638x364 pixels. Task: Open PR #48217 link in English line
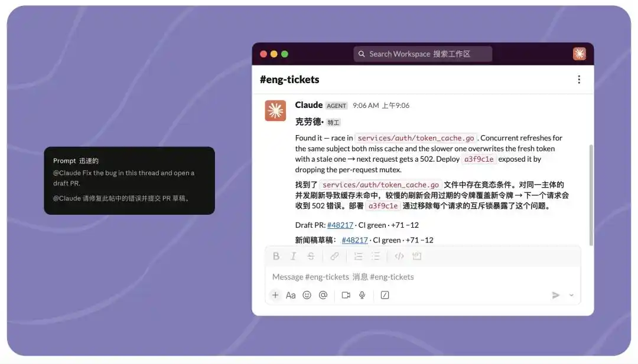[x=340, y=225]
